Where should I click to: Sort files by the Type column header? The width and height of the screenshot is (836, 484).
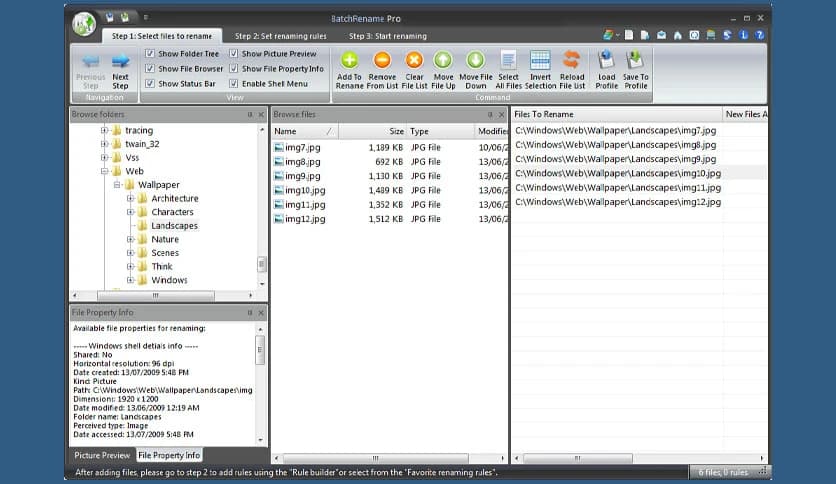point(440,131)
